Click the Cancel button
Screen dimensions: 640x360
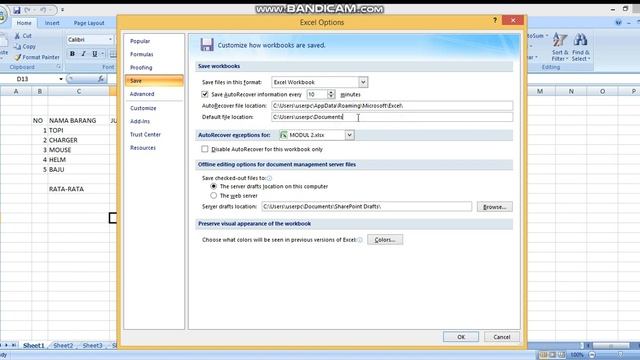(501, 337)
